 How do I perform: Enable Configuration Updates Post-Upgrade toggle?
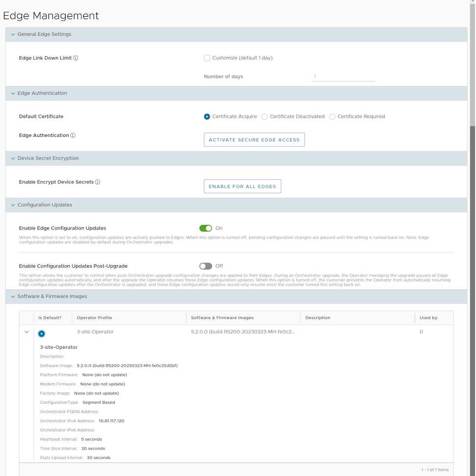(x=206, y=266)
